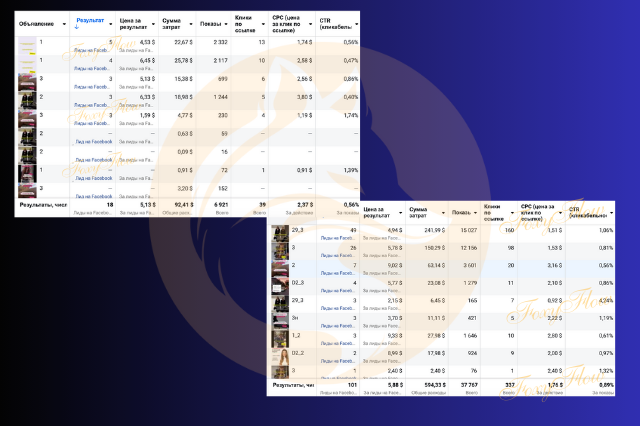Open Клики по ссылке dropdown in upper table
Screen dimensions: 640x426
263,24
